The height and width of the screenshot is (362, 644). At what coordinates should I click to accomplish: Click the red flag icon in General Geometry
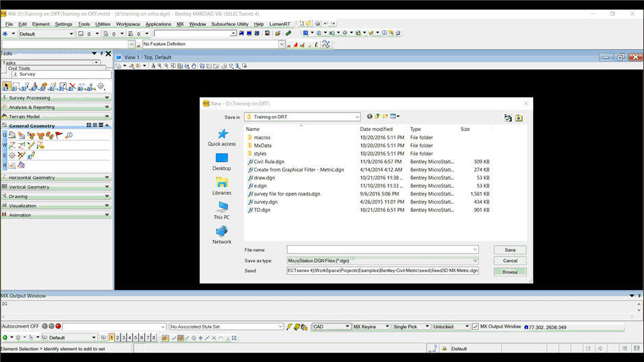coord(59,135)
